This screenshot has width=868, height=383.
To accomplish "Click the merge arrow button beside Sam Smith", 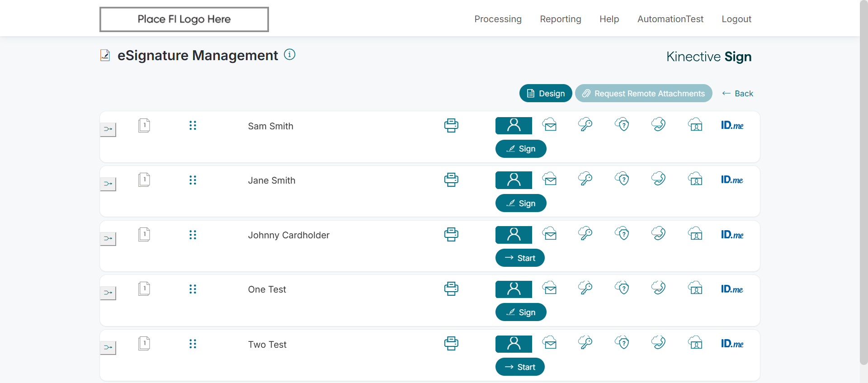I will pyautogui.click(x=108, y=129).
